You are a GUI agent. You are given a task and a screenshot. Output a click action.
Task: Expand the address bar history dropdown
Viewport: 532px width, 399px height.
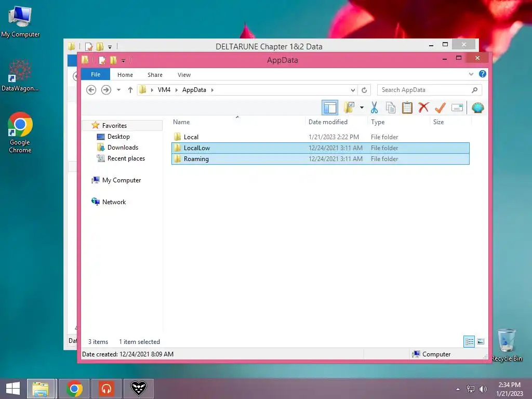click(353, 90)
